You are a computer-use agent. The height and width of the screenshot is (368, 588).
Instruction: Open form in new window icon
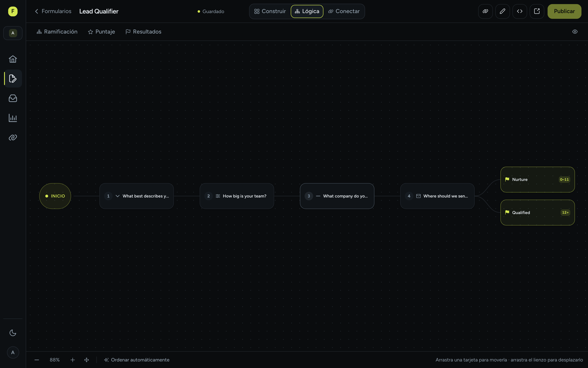coord(537,11)
